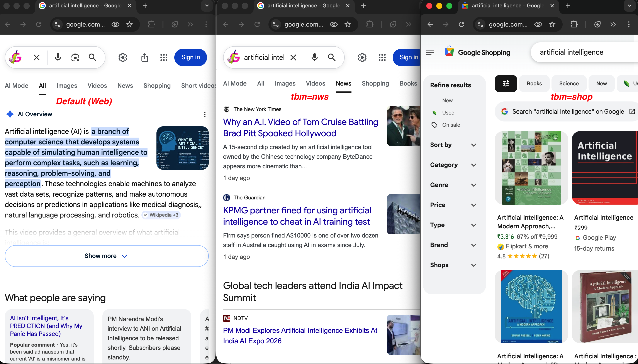Viewport: 638px width, 364px height.
Task: Click the share icon in the left Google window
Action: (x=145, y=57)
